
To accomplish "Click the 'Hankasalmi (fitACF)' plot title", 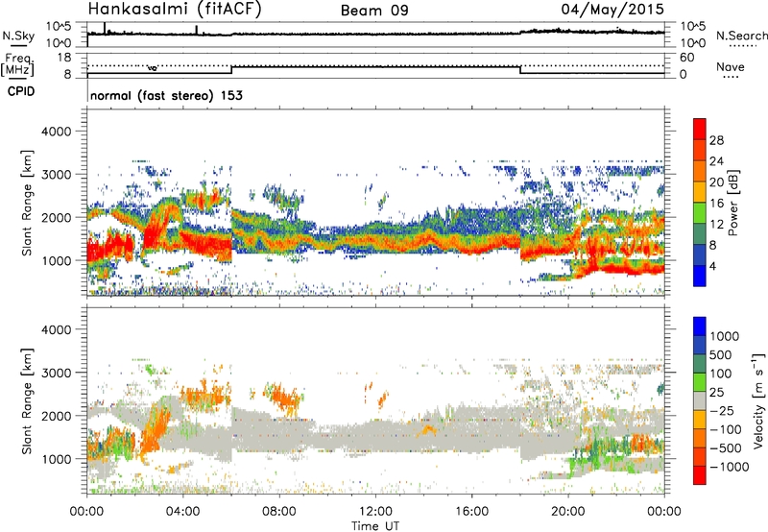I will [175, 10].
